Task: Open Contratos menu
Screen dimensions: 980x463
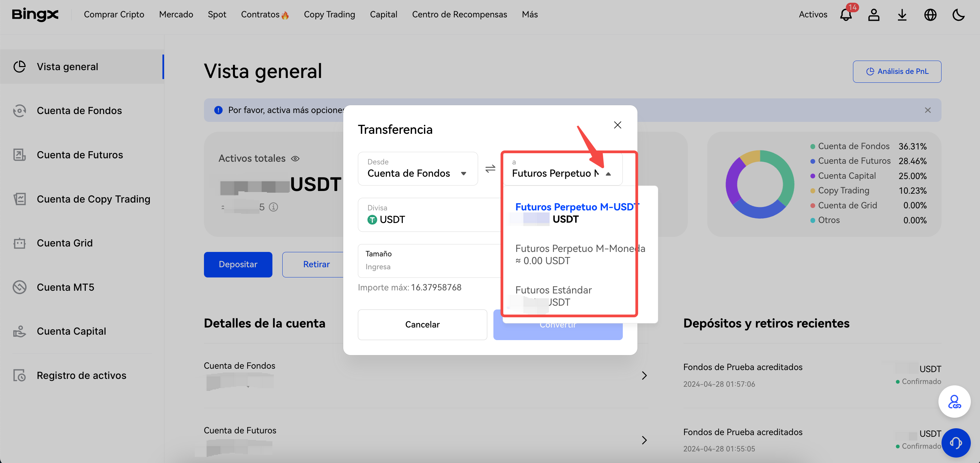Action: (265, 14)
